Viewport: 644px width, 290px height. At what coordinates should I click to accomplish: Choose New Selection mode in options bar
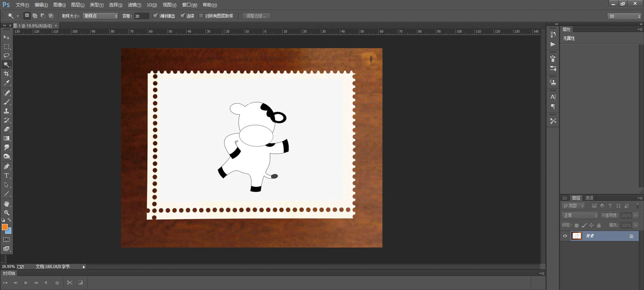tap(27, 16)
